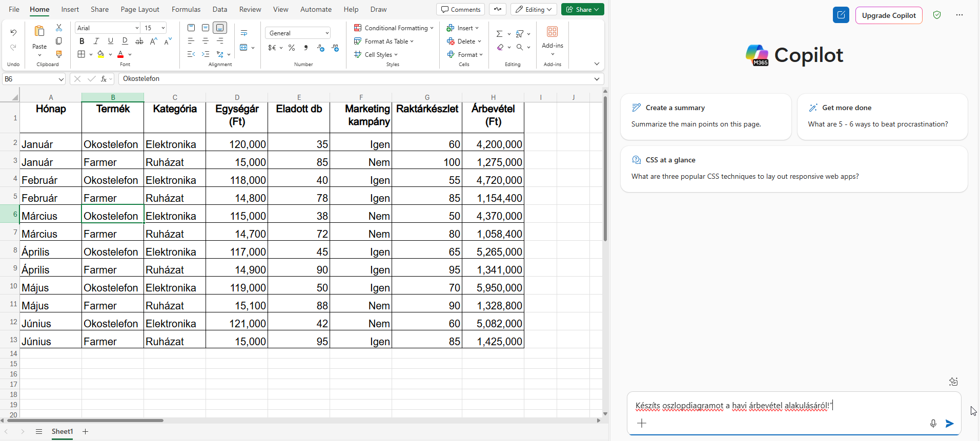Switch to the Formulas ribbon tab

[186, 9]
